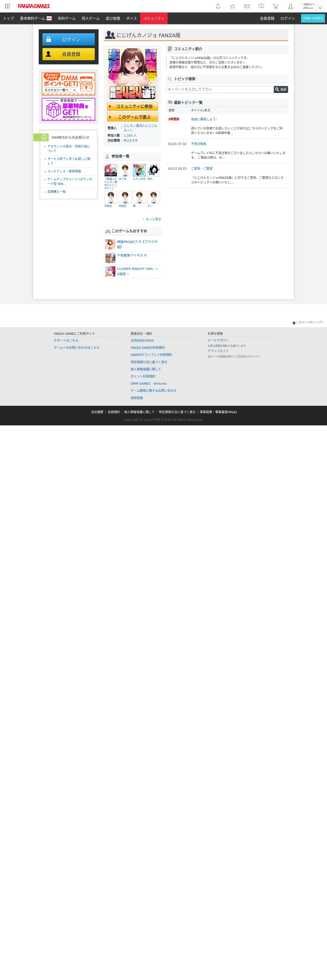
Task: Open the shopping cart icon
Action: click(x=276, y=6)
